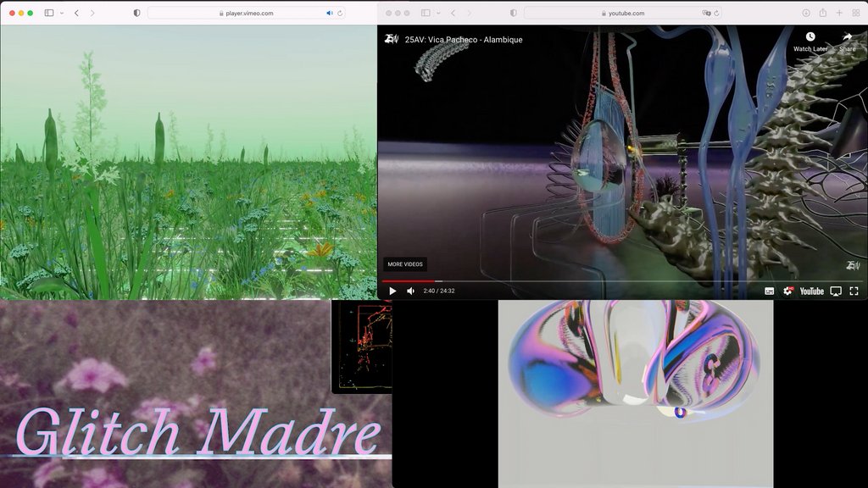Show downloads in YouTube Safari window
The height and width of the screenshot is (488, 868).
806,13
